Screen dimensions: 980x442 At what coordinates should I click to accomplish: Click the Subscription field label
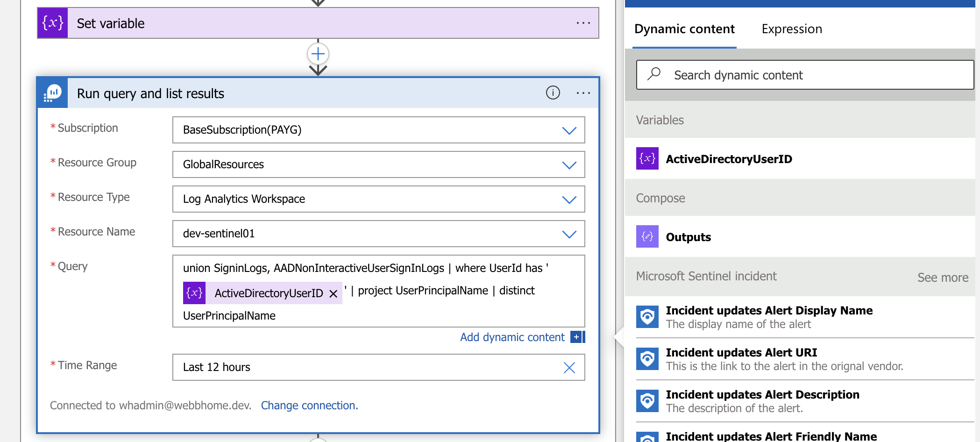pyautogui.click(x=87, y=128)
